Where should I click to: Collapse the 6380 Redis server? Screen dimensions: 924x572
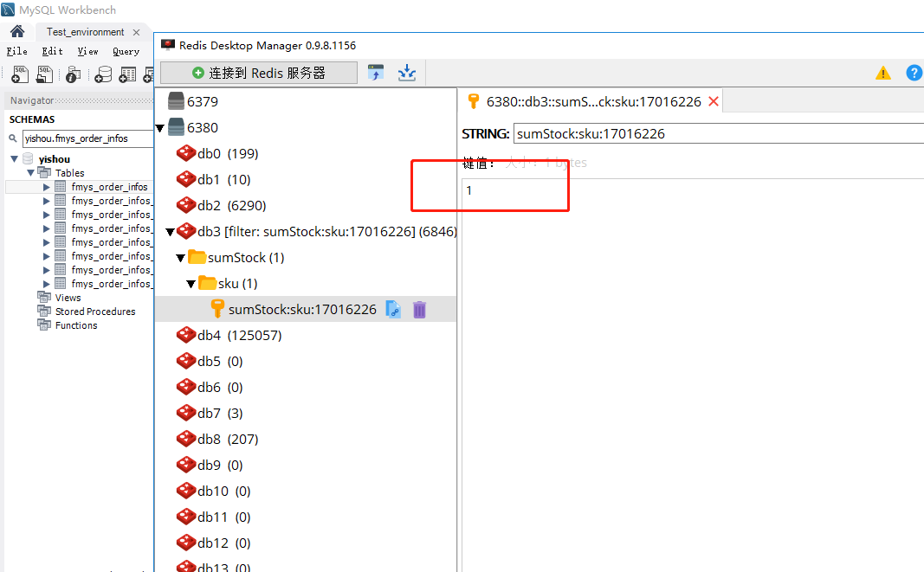pos(159,128)
